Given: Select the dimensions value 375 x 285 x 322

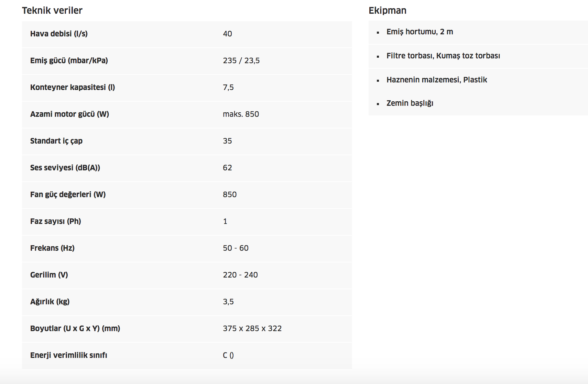Looking at the screenshot, I should tap(252, 328).
